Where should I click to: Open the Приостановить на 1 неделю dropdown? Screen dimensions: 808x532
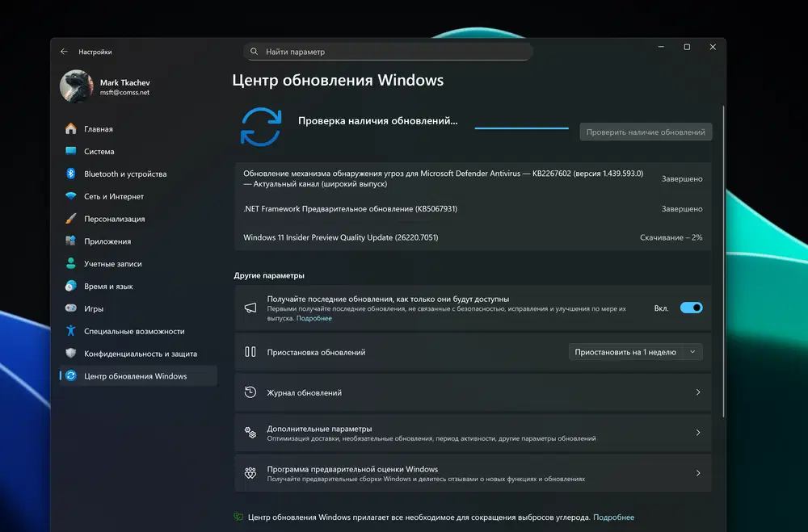tap(636, 351)
